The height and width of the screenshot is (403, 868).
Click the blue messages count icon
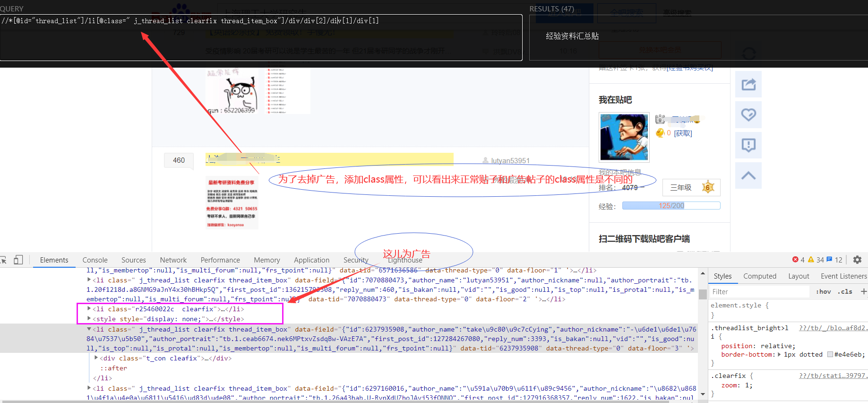(829, 260)
